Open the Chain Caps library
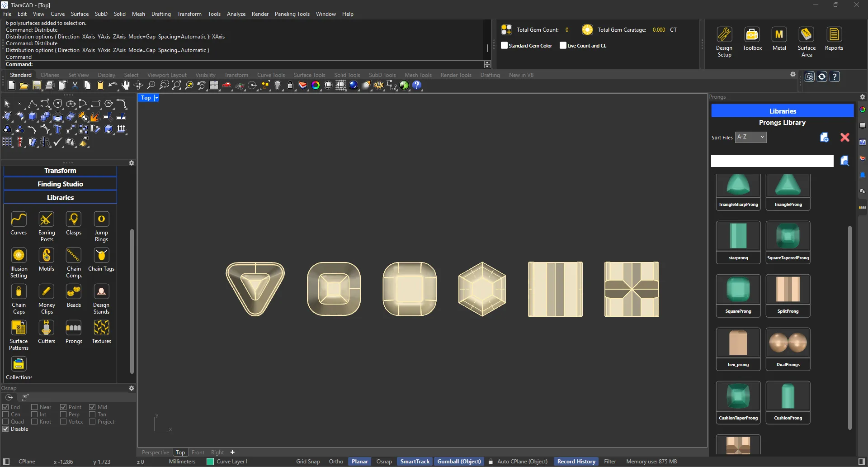The height and width of the screenshot is (467, 868). pos(19,292)
